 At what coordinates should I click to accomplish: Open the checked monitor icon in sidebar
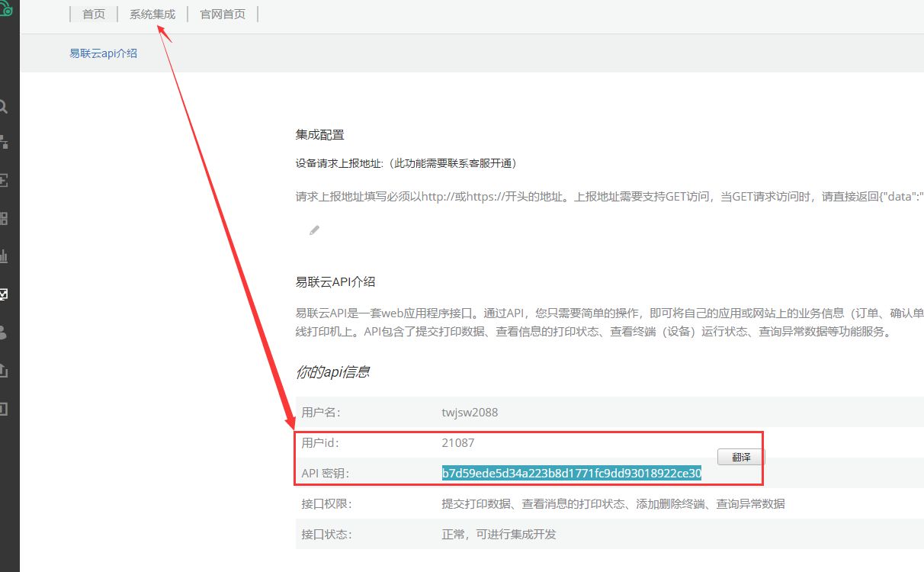point(4,294)
